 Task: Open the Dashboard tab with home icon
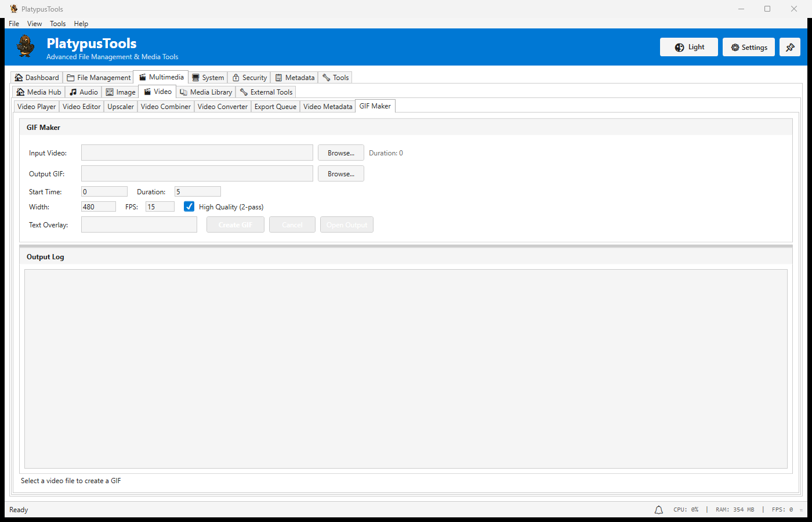(37, 78)
